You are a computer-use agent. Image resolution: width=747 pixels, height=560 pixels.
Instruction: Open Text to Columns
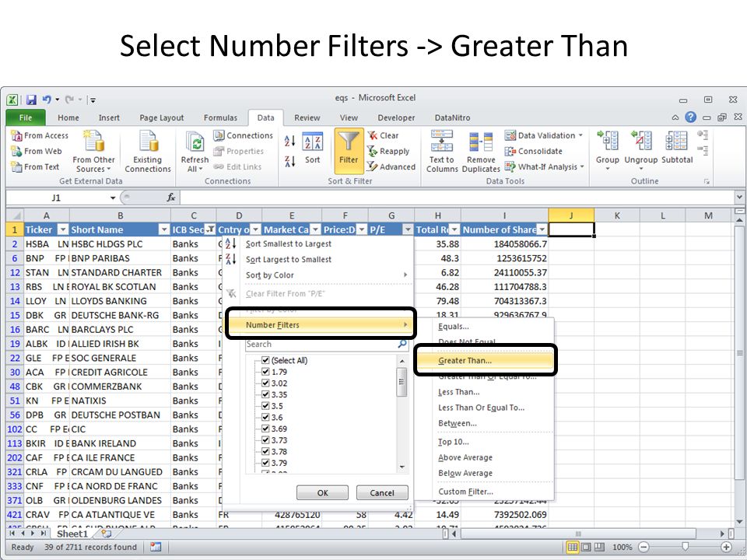442,151
